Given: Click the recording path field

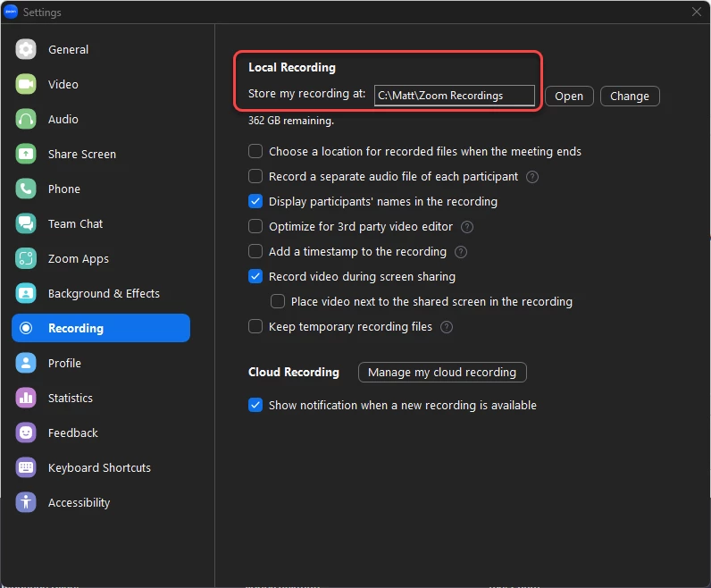Looking at the screenshot, I should point(455,96).
